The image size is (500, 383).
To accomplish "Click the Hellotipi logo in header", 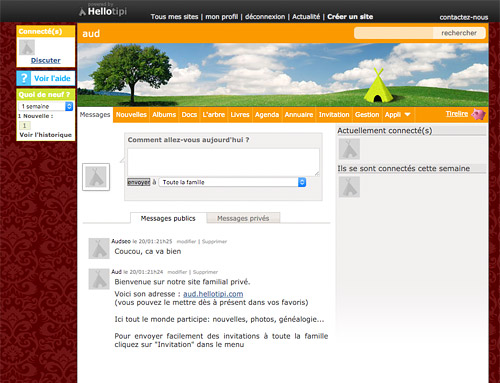I will pos(103,11).
